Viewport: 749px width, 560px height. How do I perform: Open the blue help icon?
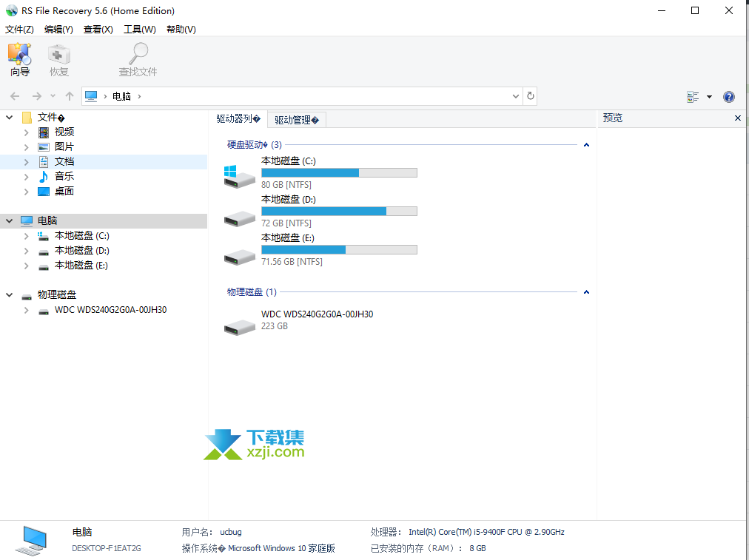tap(729, 97)
